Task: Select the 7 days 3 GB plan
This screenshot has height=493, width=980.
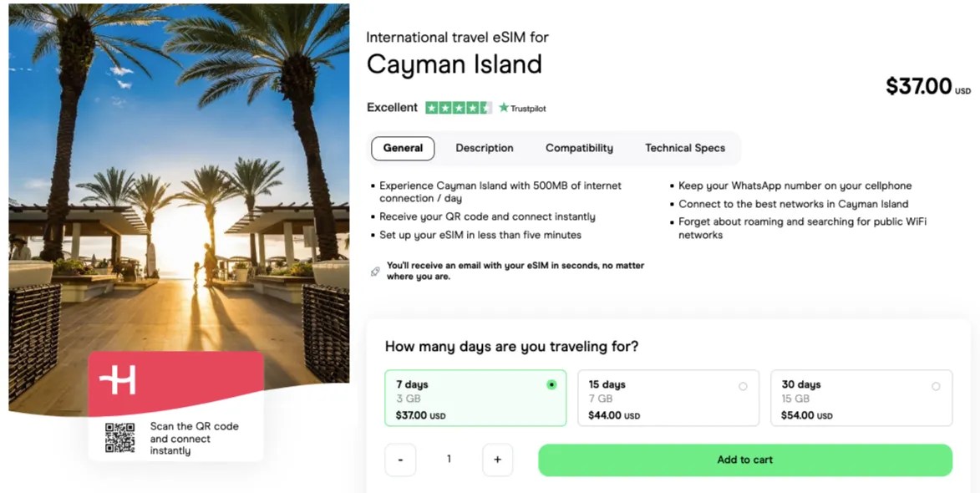Action: 475,398
